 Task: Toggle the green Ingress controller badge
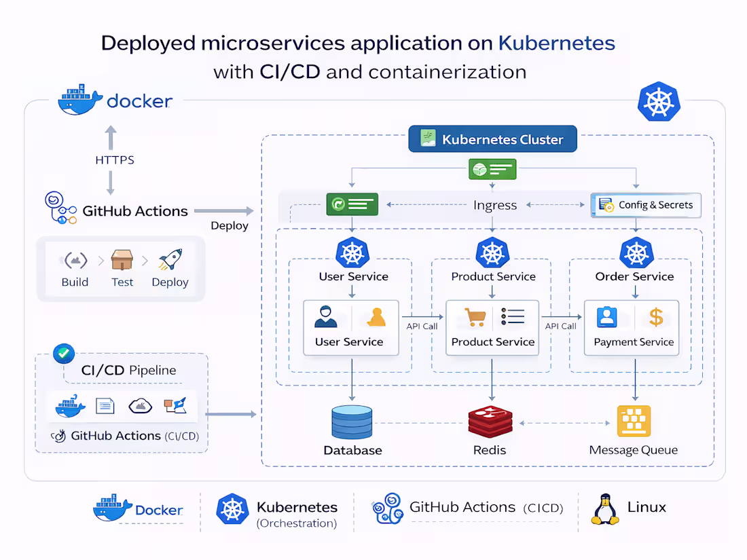tap(352, 204)
